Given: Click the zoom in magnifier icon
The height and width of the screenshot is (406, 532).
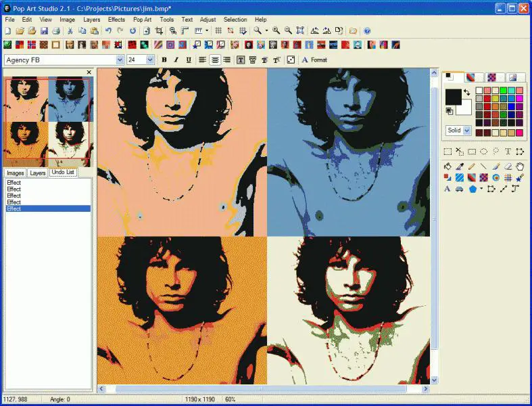Looking at the screenshot, I should (276, 31).
